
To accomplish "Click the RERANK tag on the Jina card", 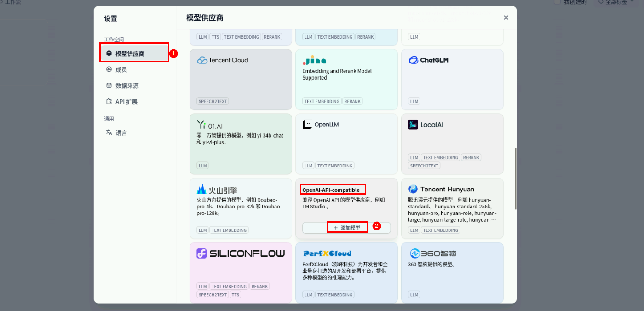I will click(352, 101).
